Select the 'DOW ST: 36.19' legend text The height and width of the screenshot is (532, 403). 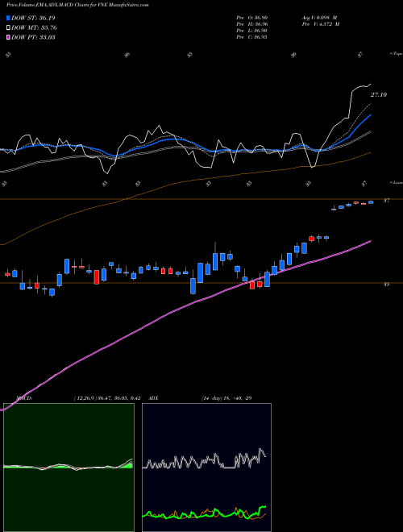click(33, 18)
